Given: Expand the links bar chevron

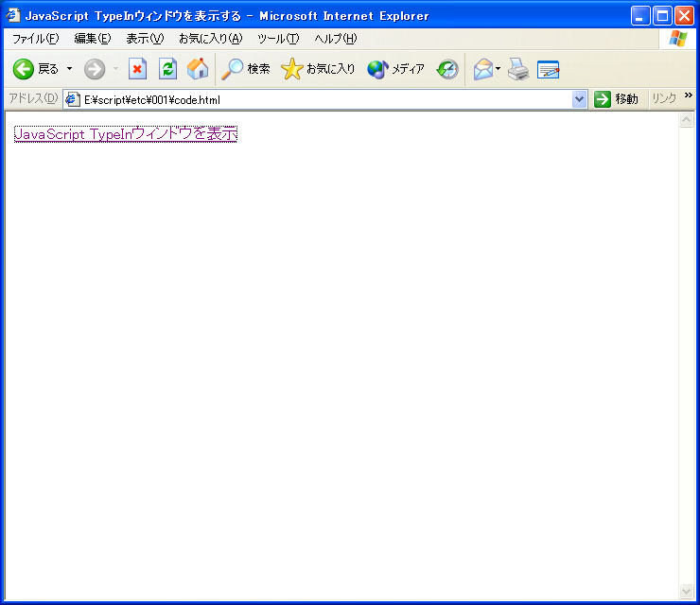Looking at the screenshot, I should 688,95.
